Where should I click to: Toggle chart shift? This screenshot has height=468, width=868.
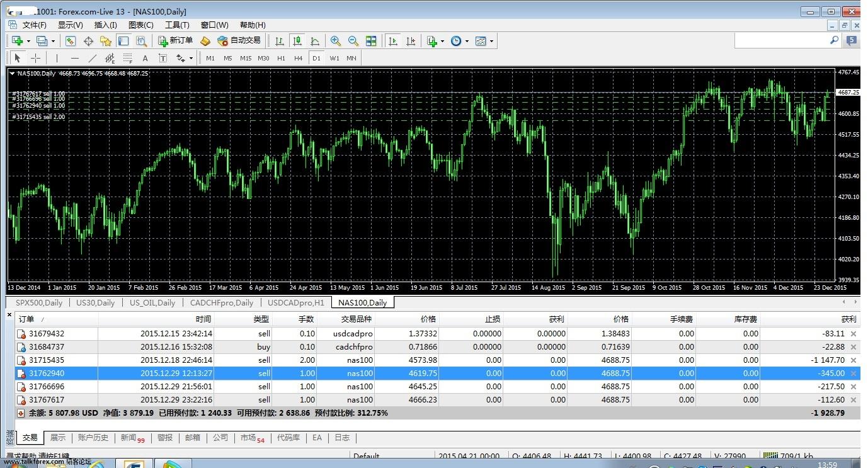pyautogui.click(x=411, y=41)
